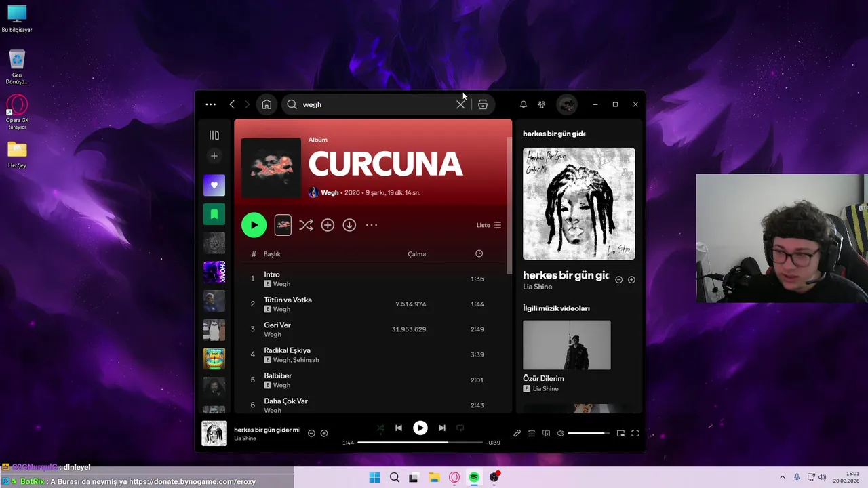The width and height of the screenshot is (868, 488).
Task: Select the track Tütün ve Votka
Action: (x=288, y=300)
